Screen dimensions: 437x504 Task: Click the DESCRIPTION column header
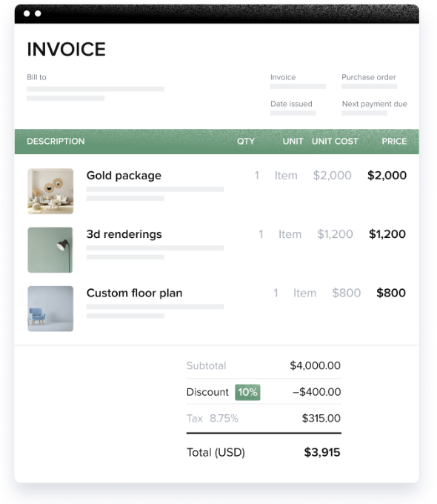pos(56,142)
